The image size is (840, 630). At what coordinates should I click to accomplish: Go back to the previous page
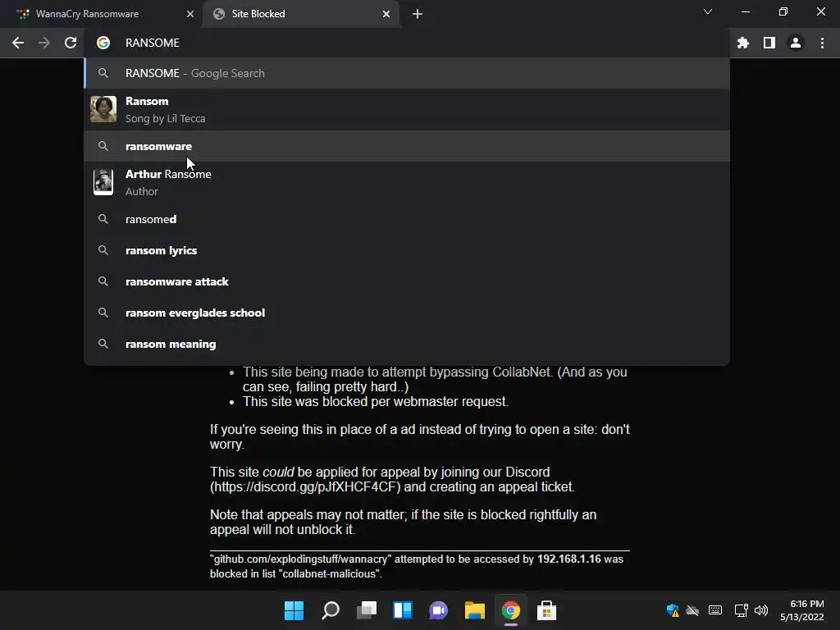pyautogui.click(x=18, y=43)
